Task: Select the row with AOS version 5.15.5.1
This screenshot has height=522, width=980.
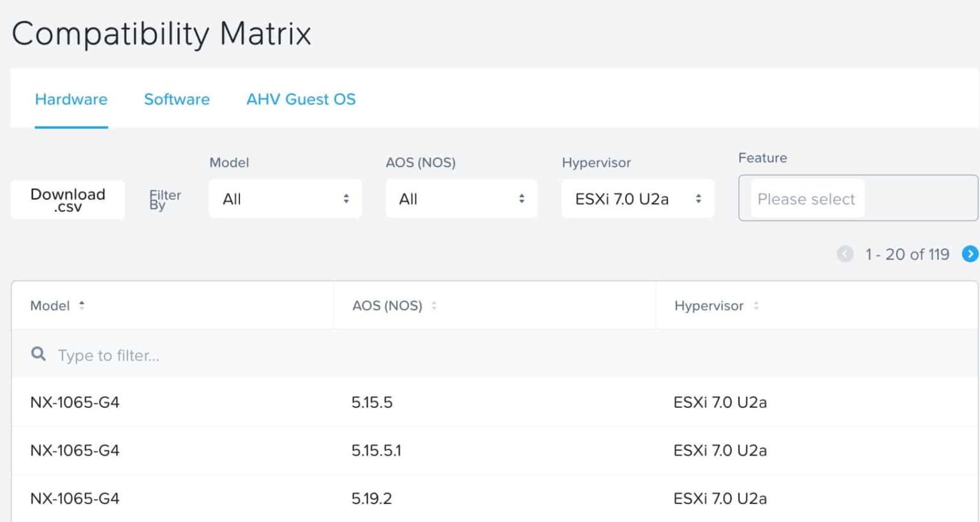Action: pos(376,451)
